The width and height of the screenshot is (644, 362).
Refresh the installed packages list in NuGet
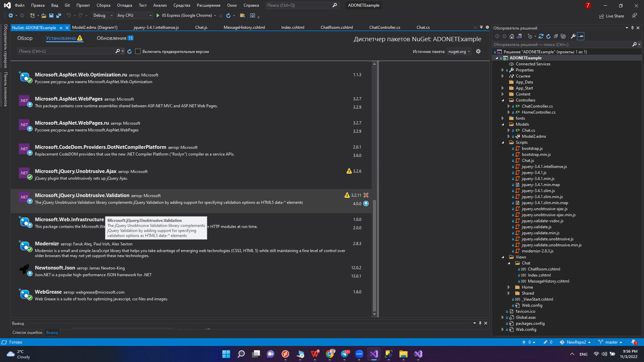(130, 51)
